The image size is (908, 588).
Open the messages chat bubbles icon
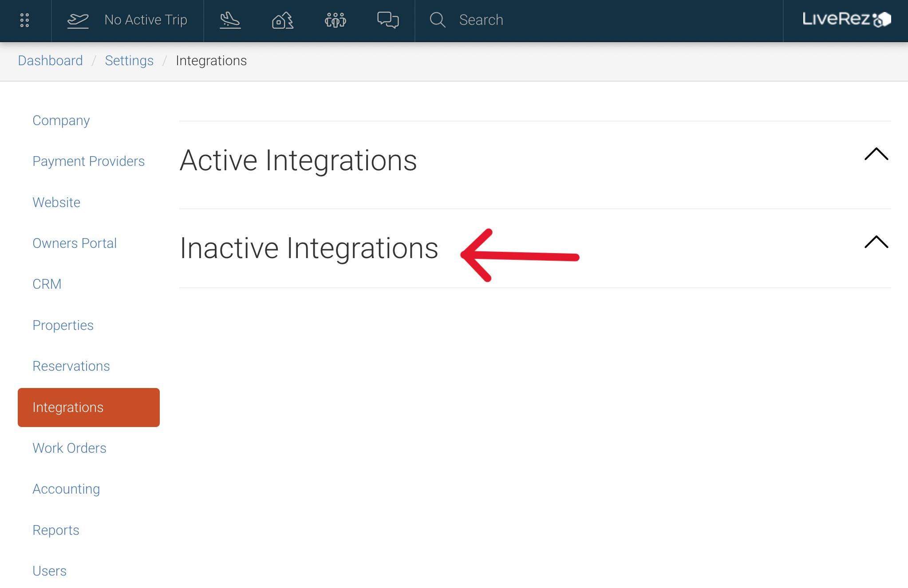point(388,20)
